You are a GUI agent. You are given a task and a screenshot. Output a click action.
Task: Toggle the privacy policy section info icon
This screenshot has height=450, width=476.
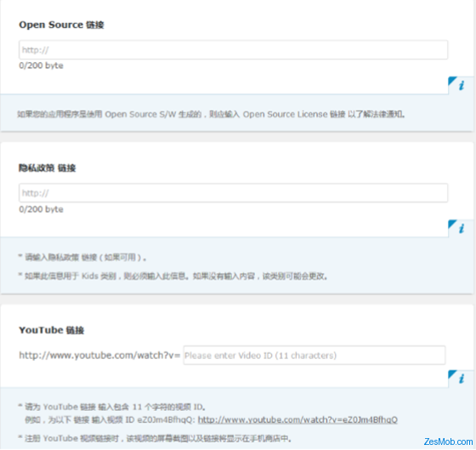(x=461, y=229)
